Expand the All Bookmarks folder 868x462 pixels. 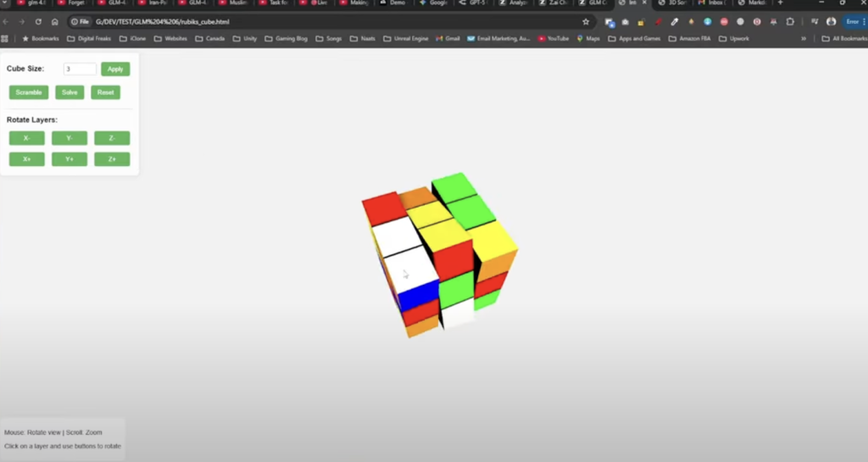pyautogui.click(x=843, y=38)
